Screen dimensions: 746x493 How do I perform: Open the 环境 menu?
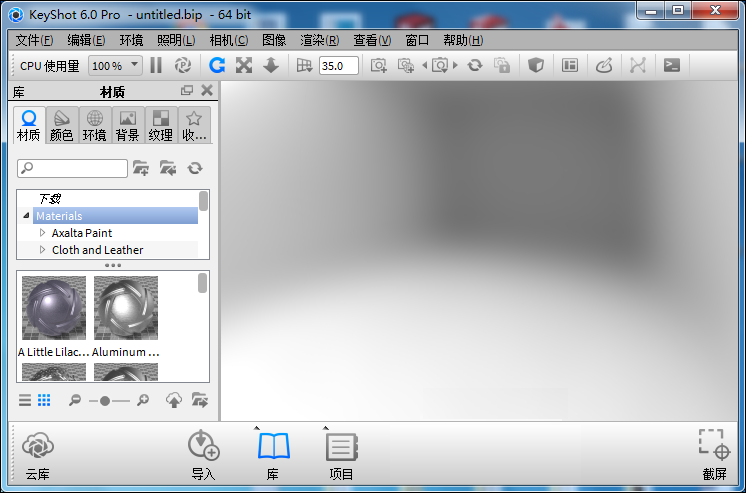[x=131, y=40]
